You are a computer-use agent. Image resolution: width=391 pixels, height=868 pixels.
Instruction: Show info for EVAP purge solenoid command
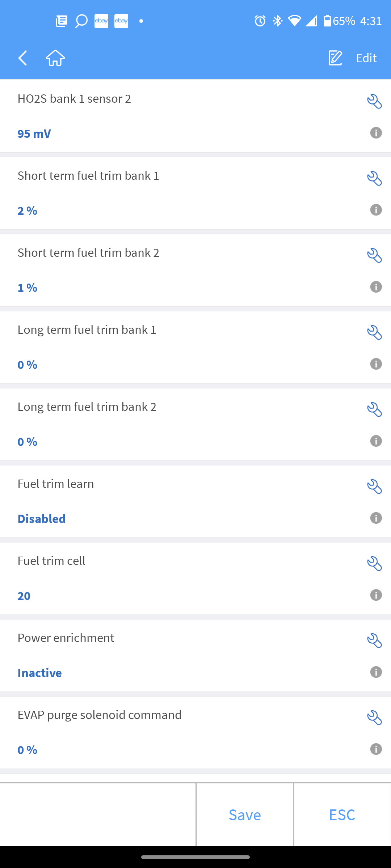376,749
